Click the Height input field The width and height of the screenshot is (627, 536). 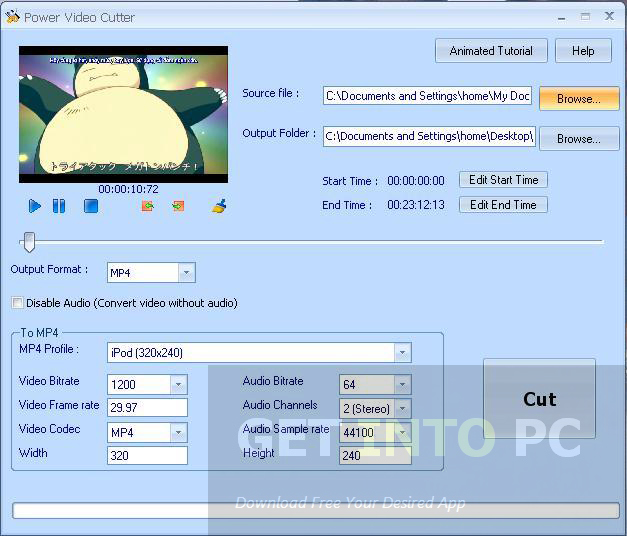click(x=375, y=456)
